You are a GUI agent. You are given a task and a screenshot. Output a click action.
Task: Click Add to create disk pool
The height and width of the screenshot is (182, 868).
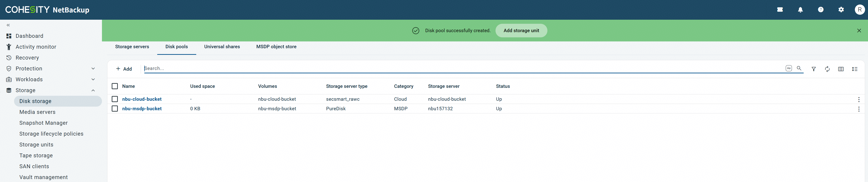coord(124,69)
